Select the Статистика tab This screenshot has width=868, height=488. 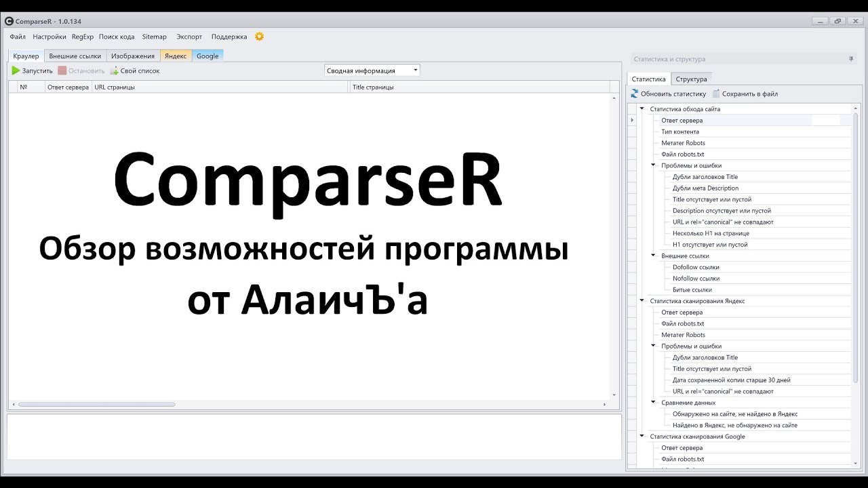coord(649,79)
